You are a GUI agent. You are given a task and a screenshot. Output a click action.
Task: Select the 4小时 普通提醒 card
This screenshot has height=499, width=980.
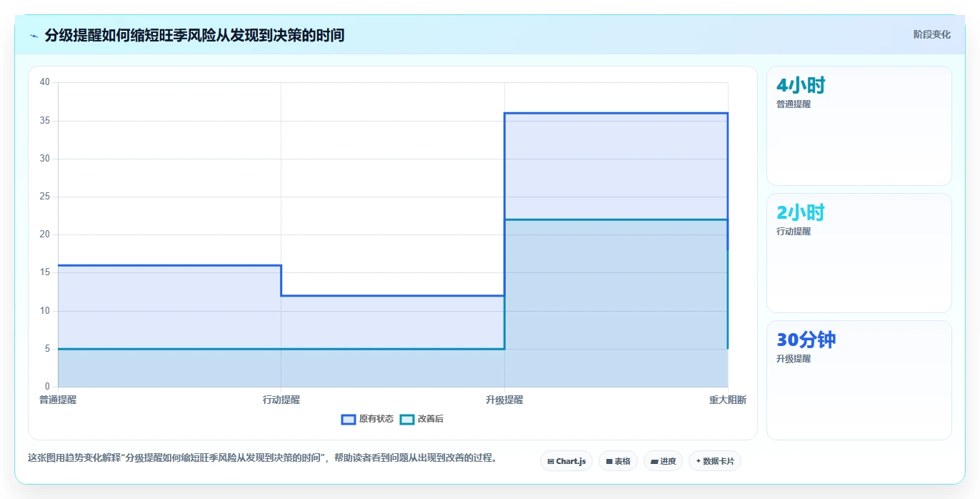859,126
